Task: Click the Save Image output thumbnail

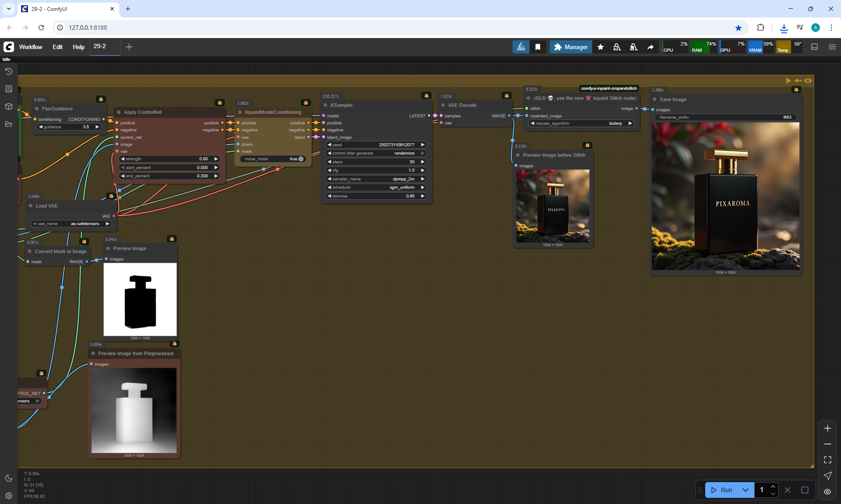Action: (x=725, y=196)
